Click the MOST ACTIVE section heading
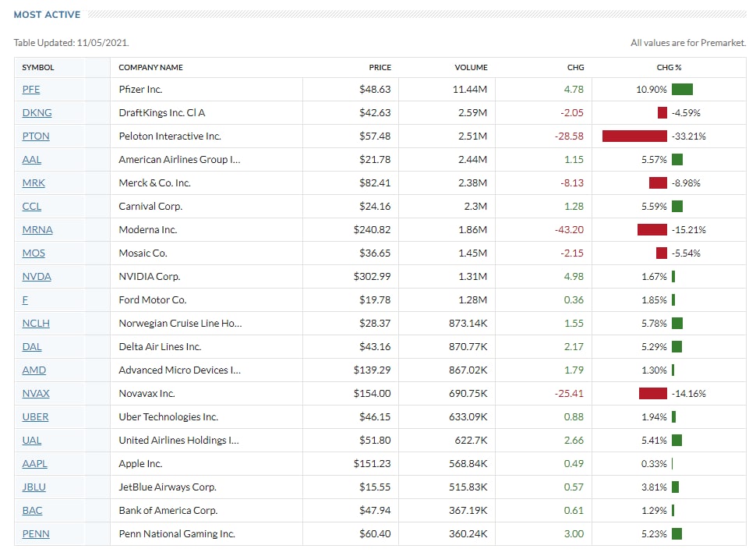Screen dimensions: 756x556 click(48, 15)
